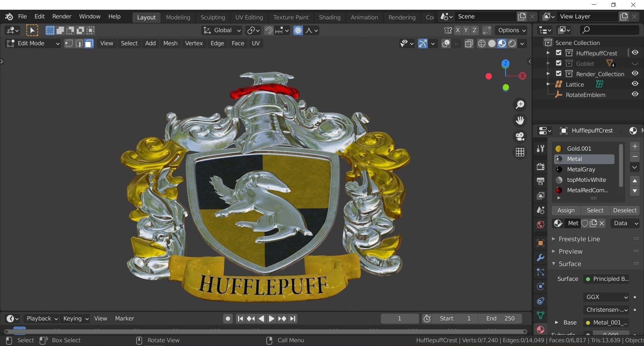Toggle snapping magnet icon
Image resolution: width=644 pixels, height=346 pixels.
(x=269, y=31)
